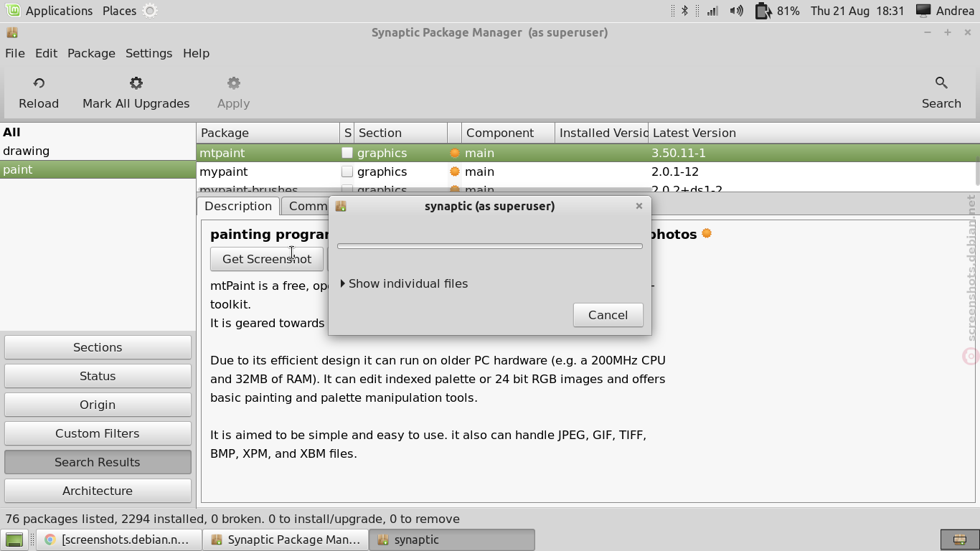Screen dimensions: 980x551
Task: Select the All search filter
Action: [x=98, y=132]
